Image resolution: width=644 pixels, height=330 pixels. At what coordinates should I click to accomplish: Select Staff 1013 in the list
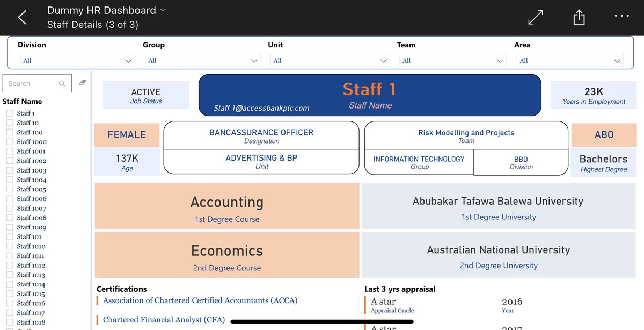point(31,275)
